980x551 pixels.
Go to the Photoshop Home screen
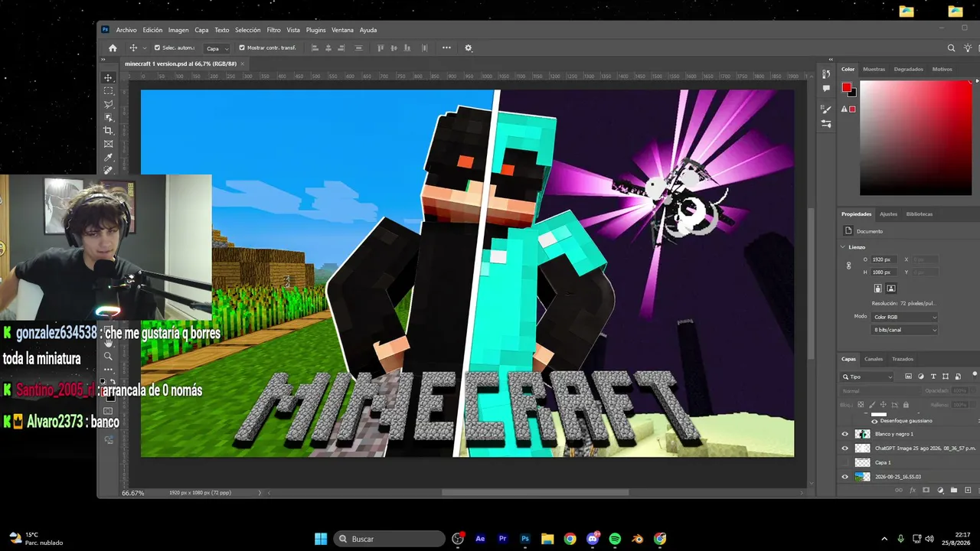click(113, 47)
